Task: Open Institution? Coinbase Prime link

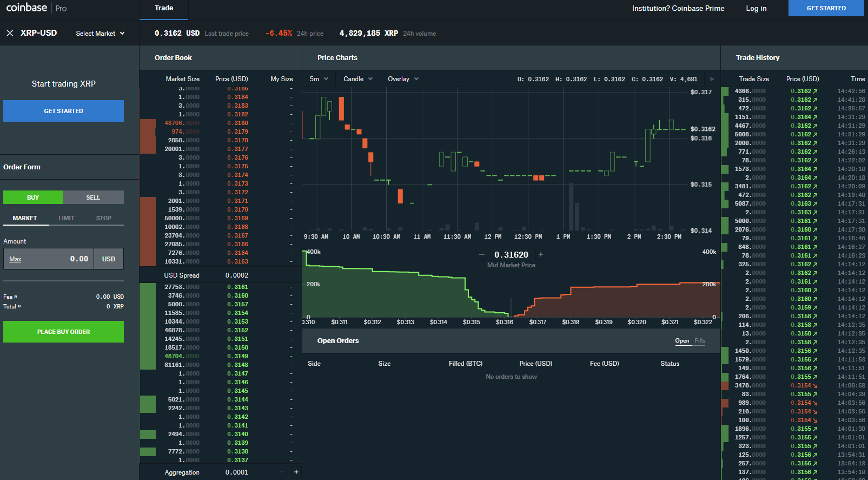Action: [x=678, y=8]
